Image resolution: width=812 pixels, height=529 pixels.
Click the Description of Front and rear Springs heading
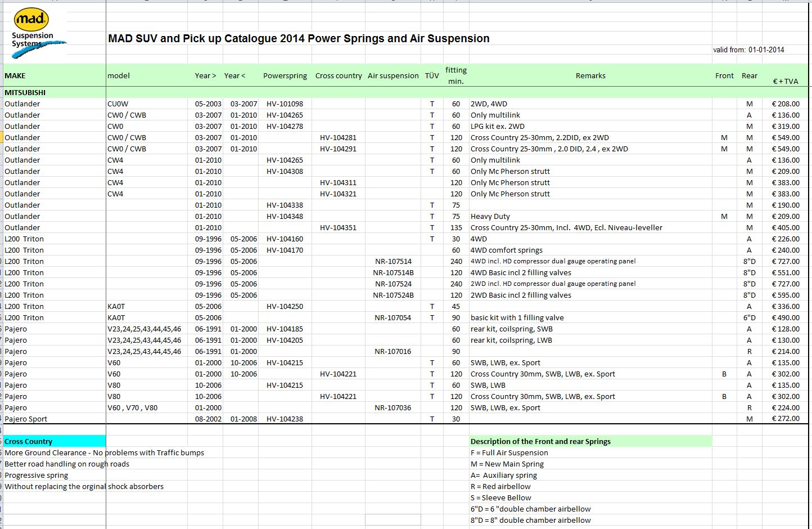click(540, 442)
